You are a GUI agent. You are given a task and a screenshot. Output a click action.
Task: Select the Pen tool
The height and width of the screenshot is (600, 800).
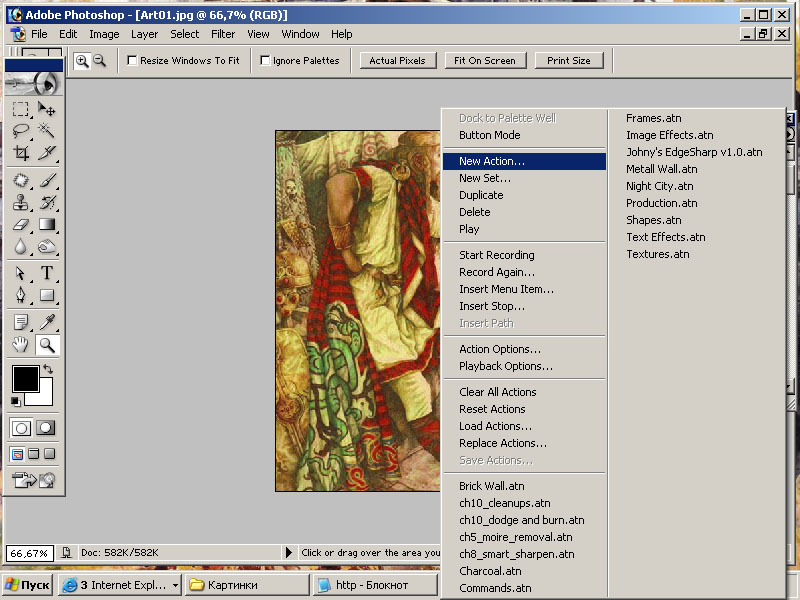tap(21, 295)
